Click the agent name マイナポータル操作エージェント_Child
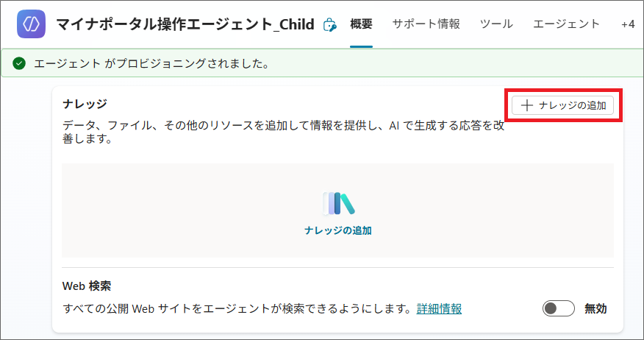The image size is (644, 340). (x=187, y=25)
